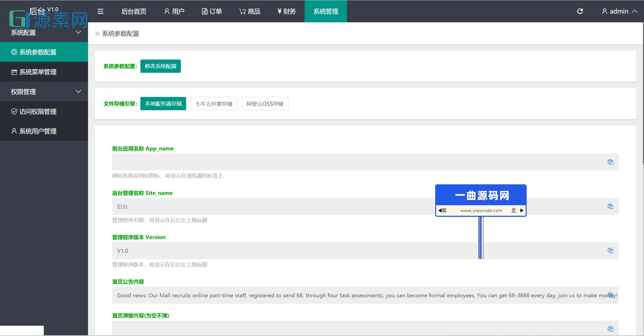644x336 pixels.
Task: Open the 商品 products section
Action: tap(250, 11)
